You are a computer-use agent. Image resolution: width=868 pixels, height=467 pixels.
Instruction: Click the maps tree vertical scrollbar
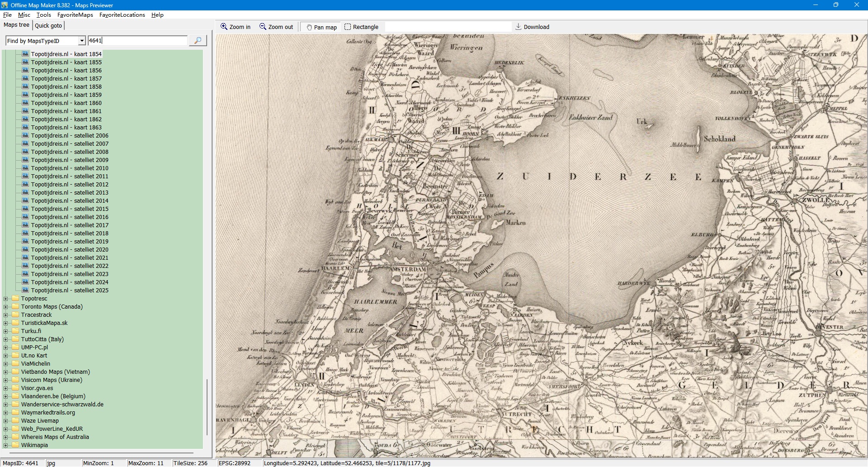pos(207,406)
